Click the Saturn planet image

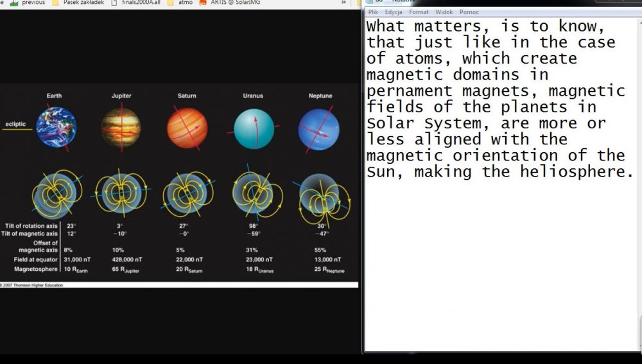coord(187,128)
